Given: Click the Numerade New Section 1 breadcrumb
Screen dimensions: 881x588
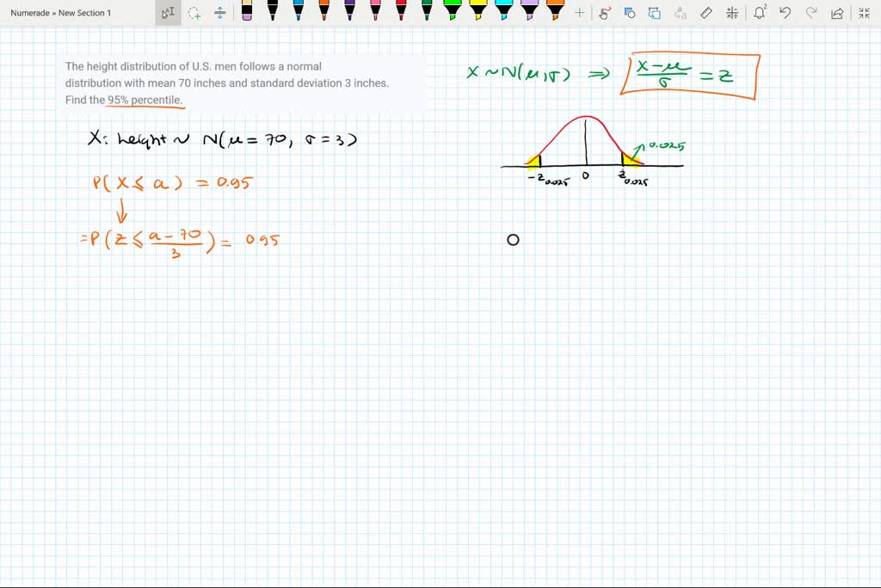Looking at the screenshot, I should click(61, 13).
